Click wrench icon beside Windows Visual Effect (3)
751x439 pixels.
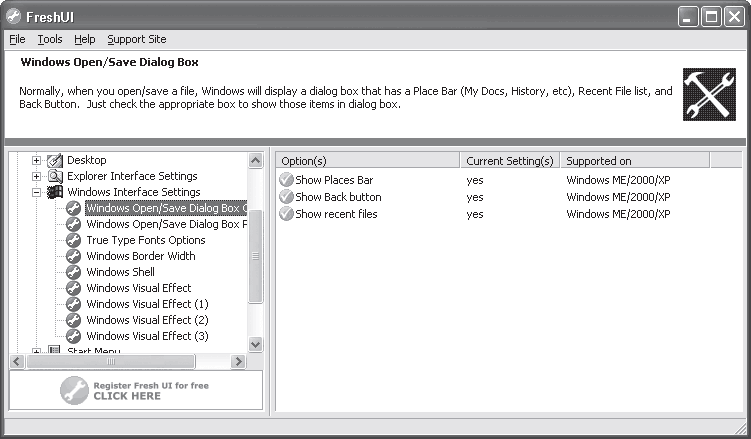[73, 336]
